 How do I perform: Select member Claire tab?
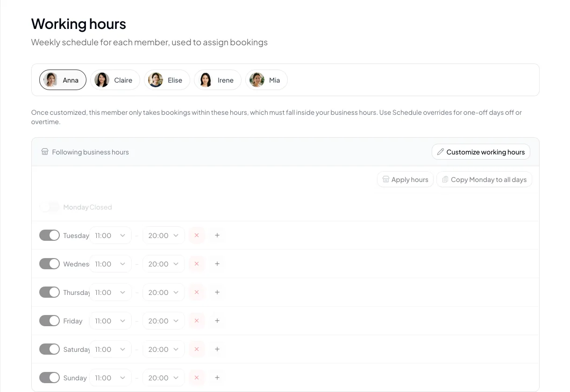point(115,80)
